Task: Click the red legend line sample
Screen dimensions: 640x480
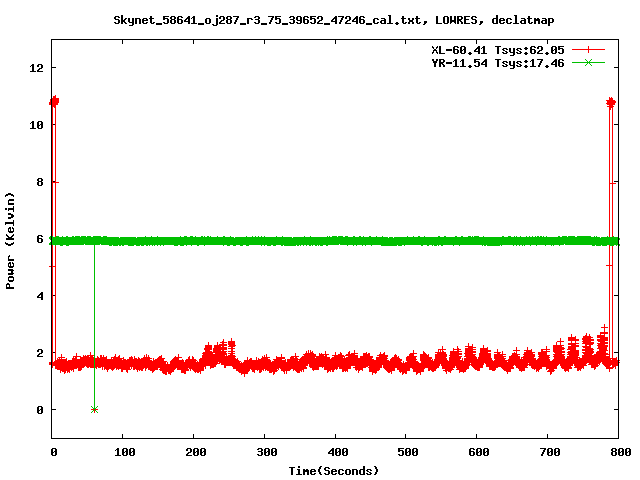Action: pos(588,50)
